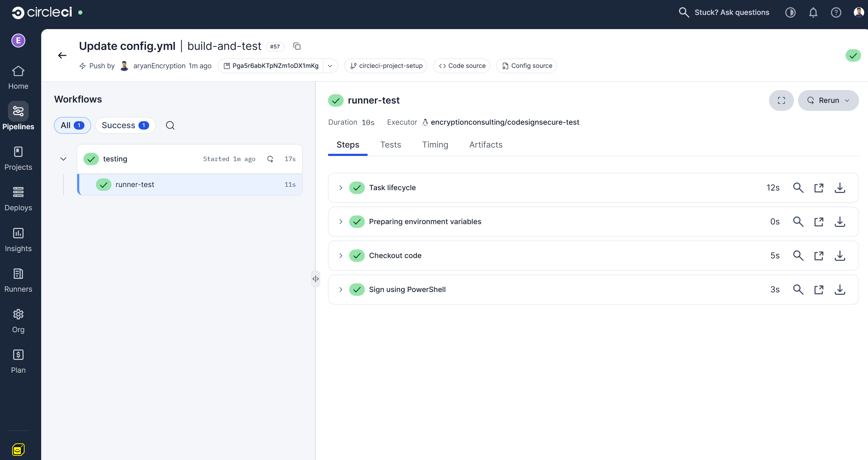The image size is (868, 460).
Task: Toggle the theme contrast icon
Action: [790, 12]
